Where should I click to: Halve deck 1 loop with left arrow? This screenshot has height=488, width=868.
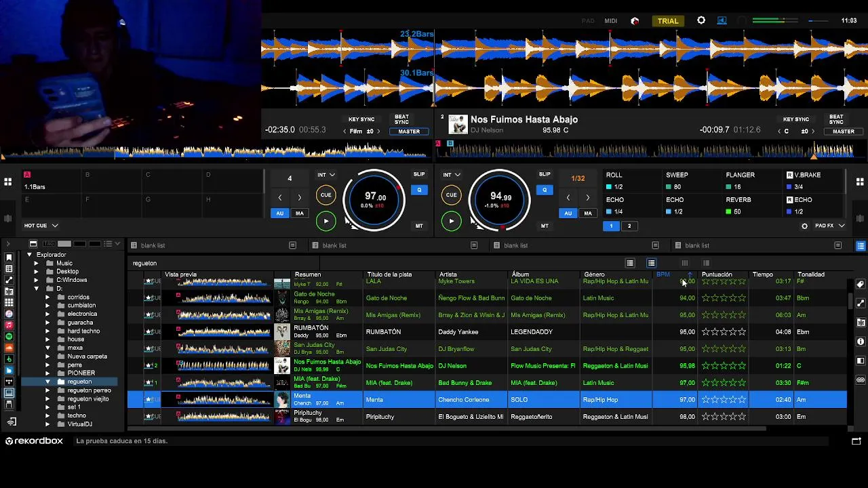tap(279, 198)
